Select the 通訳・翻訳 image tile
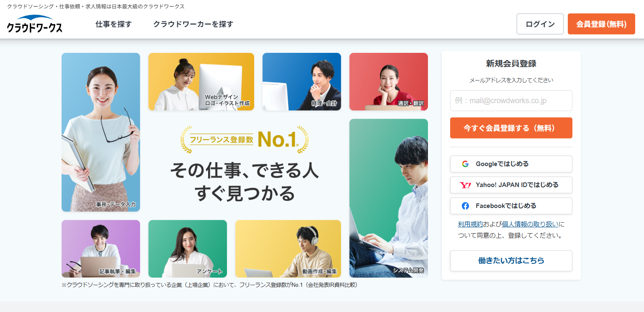Screen dimensions: 644x312 click(389, 82)
